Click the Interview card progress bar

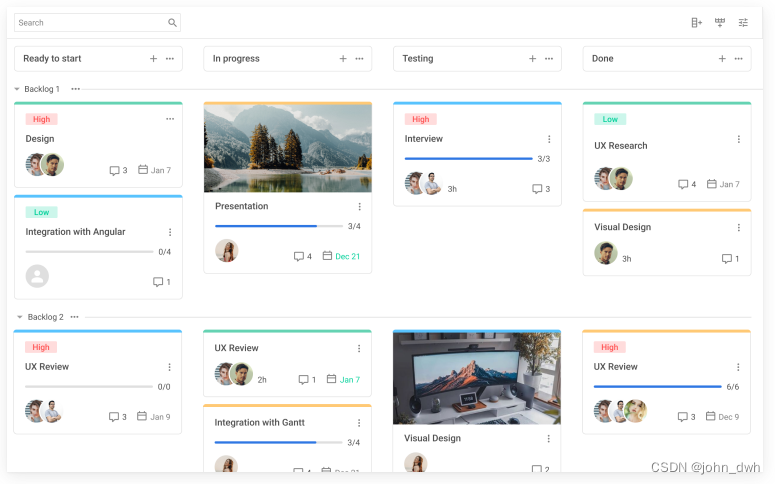coord(469,159)
